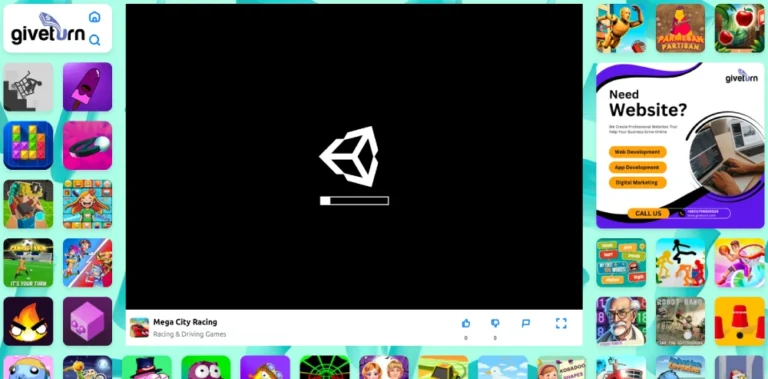Open the angry fire face game
The image size is (768, 379).
(28, 321)
